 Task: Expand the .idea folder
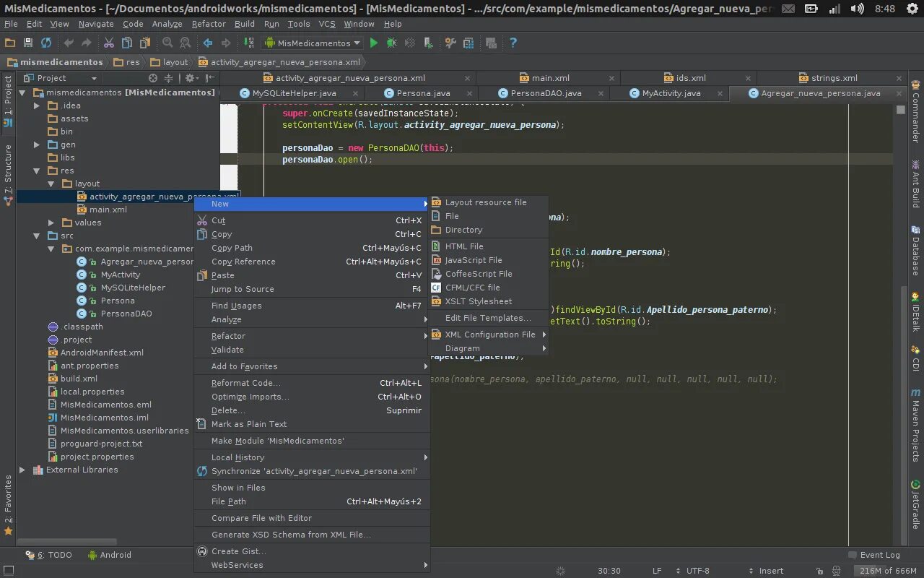point(37,105)
